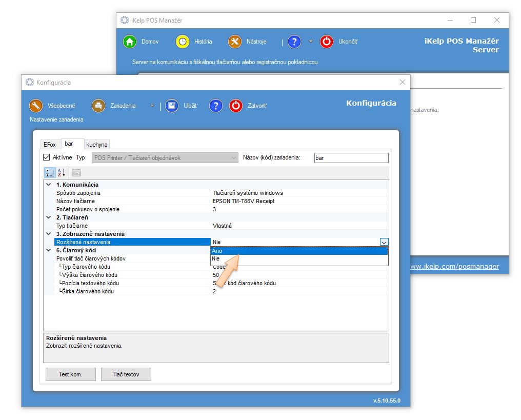
Task: Open the Rozšírené nastavenia dropdown arrow
Action: tap(384, 242)
